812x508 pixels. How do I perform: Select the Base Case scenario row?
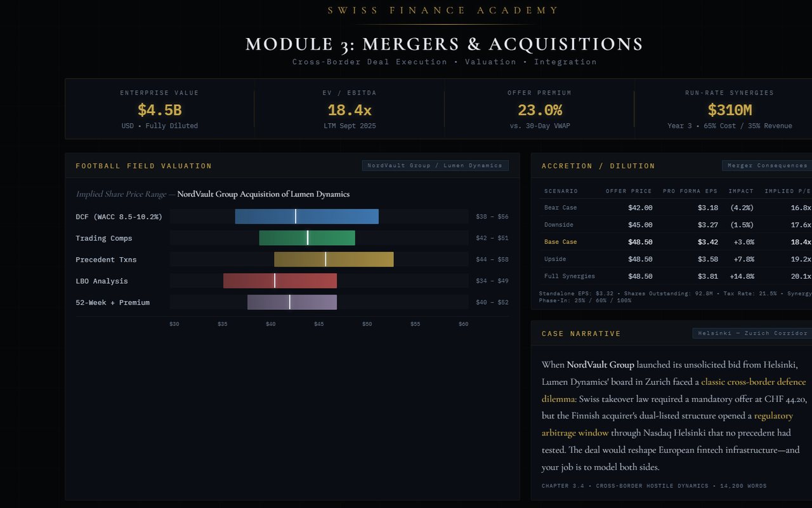[x=675, y=242]
